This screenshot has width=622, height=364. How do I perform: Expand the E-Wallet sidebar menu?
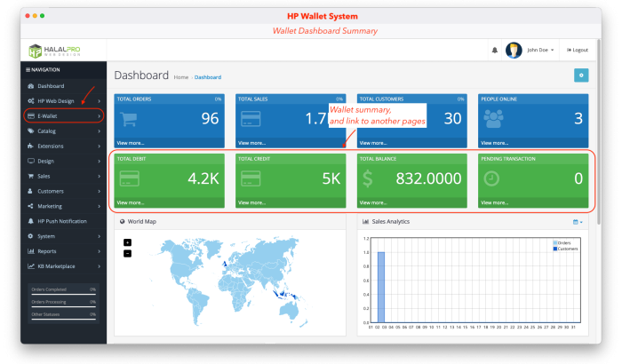click(x=63, y=115)
